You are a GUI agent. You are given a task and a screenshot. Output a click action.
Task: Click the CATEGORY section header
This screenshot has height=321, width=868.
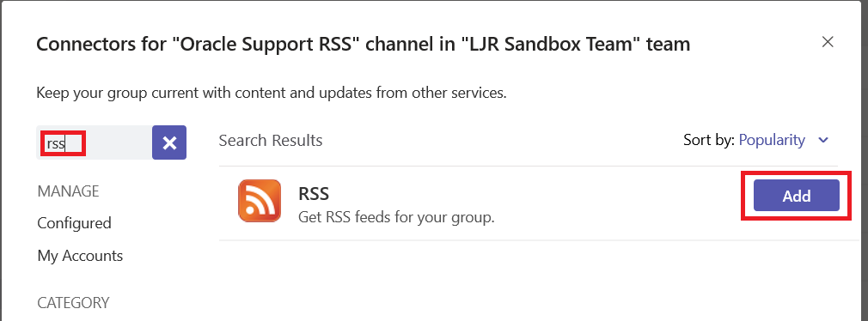[73, 303]
